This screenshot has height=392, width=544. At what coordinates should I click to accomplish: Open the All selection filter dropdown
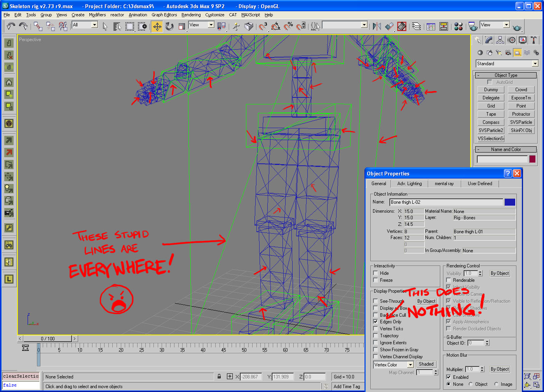tap(94, 25)
